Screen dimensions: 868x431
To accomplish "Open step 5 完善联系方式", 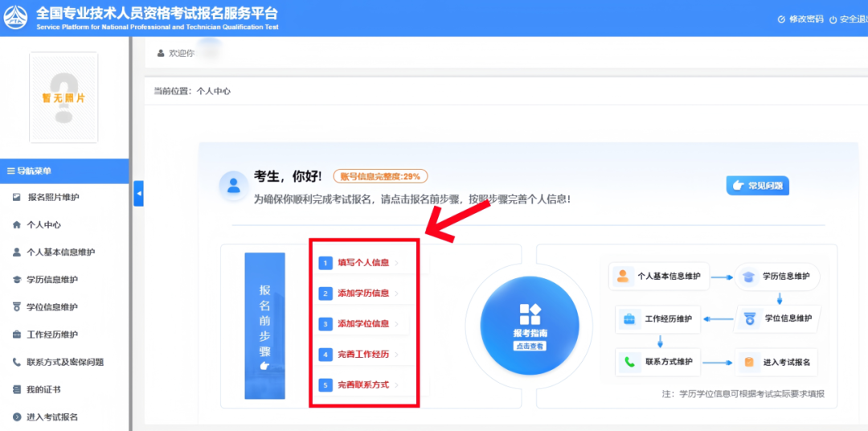I will (363, 385).
